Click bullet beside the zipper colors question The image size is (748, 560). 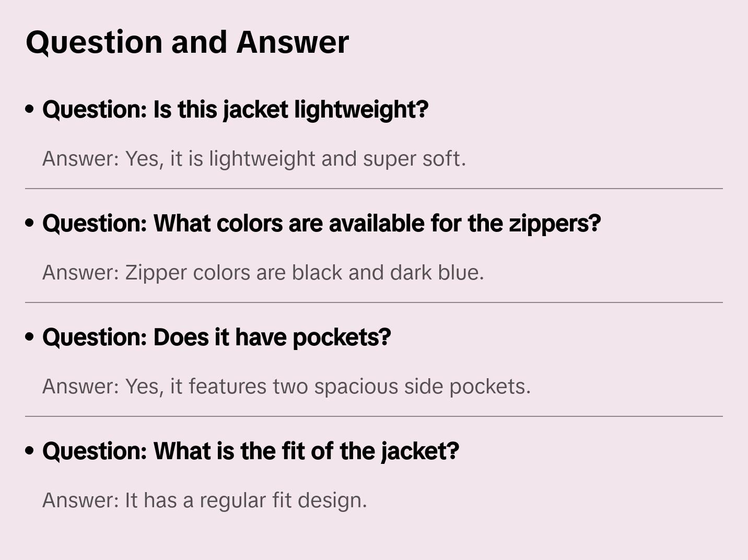click(x=30, y=224)
